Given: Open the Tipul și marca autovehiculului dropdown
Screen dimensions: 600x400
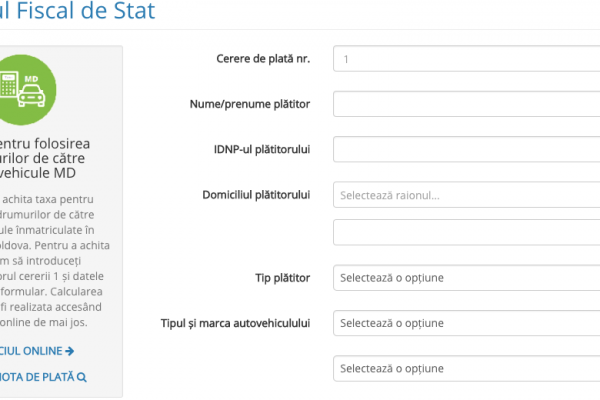Looking at the screenshot, I should [x=466, y=324].
